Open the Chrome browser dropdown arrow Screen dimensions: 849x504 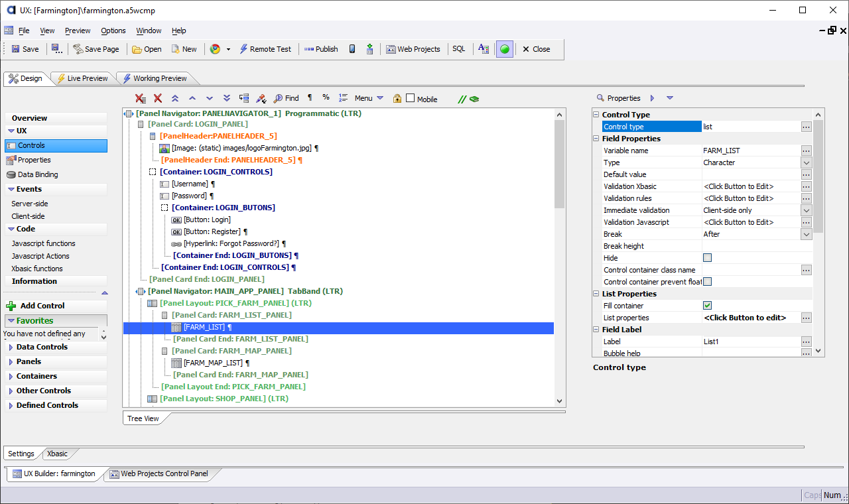click(x=228, y=49)
